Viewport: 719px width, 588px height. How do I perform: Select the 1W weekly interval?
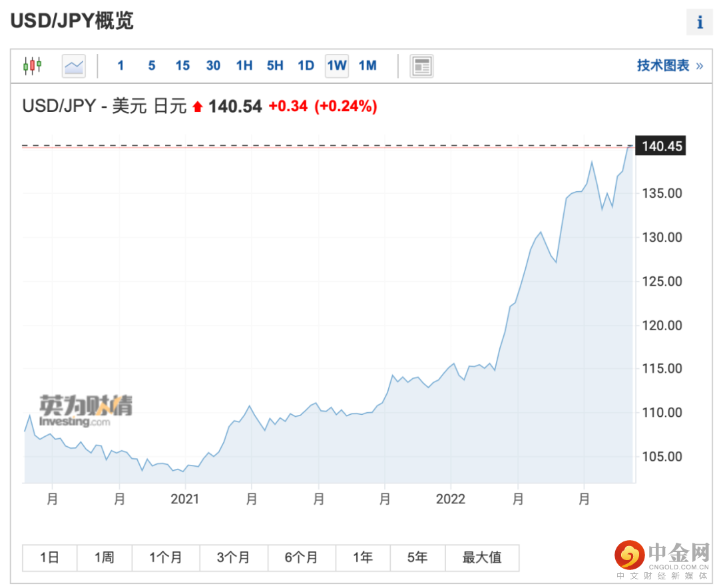pyautogui.click(x=337, y=65)
